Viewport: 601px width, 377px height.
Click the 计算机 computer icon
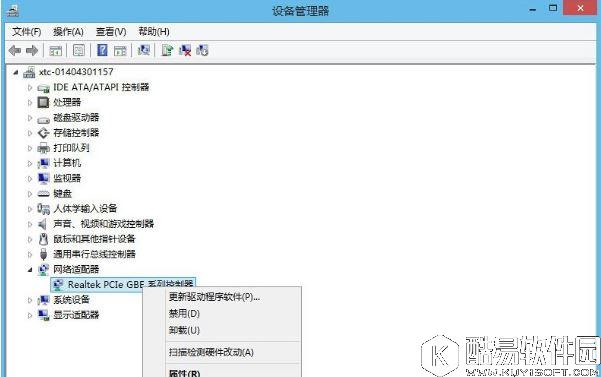(x=43, y=163)
